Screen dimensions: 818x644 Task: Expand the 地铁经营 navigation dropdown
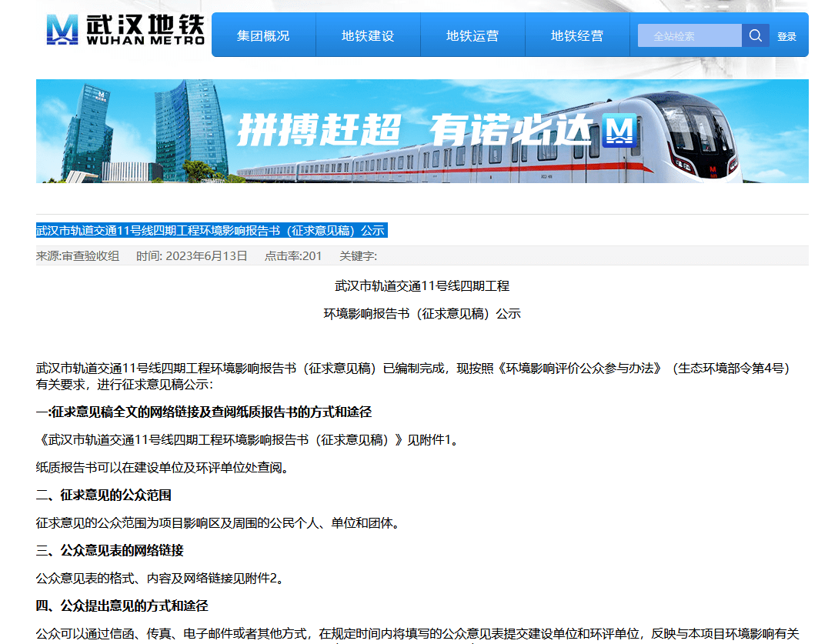click(x=577, y=35)
